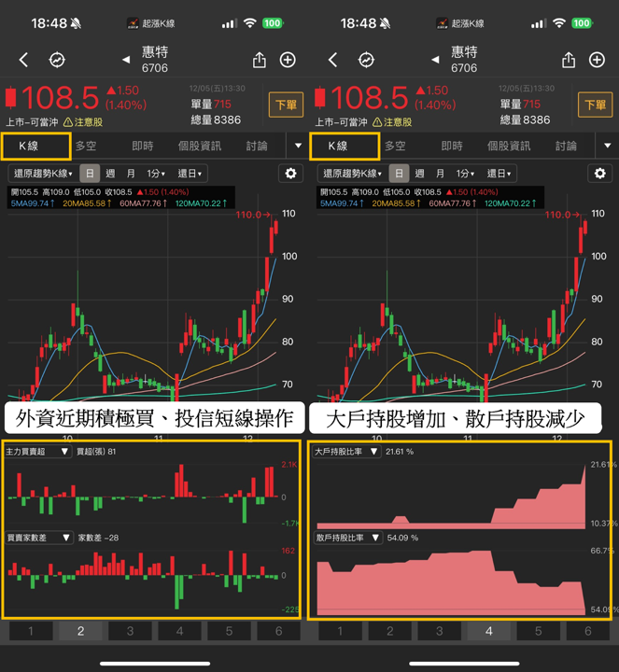Select 即時 tab on right screen

click(x=452, y=147)
